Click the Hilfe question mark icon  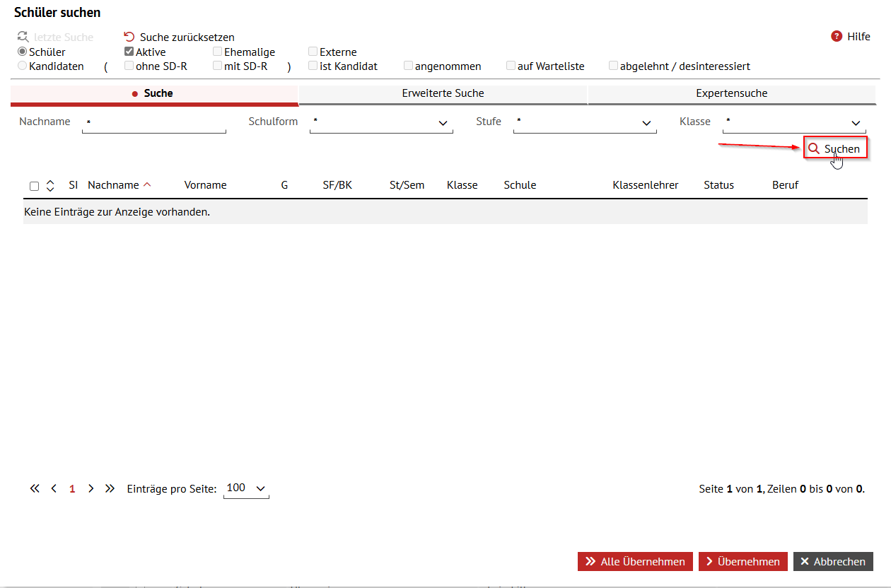click(x=836, y=37)
